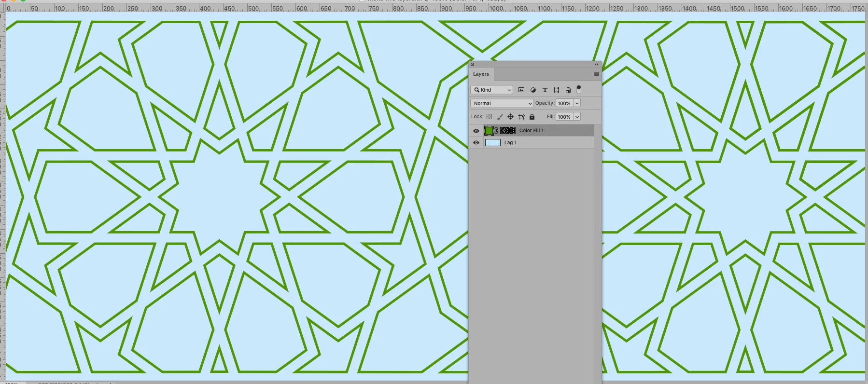Lock transparent pixels checkerboard icon
Screen dimensions: 868x384
pyautogui.click(x=489, y=117)
